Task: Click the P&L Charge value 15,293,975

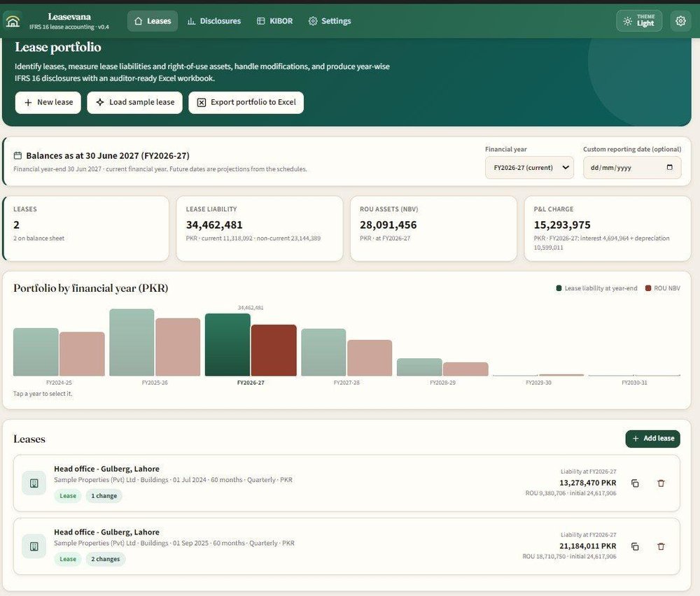Action: pyautogui.click(x=562, y=225)
